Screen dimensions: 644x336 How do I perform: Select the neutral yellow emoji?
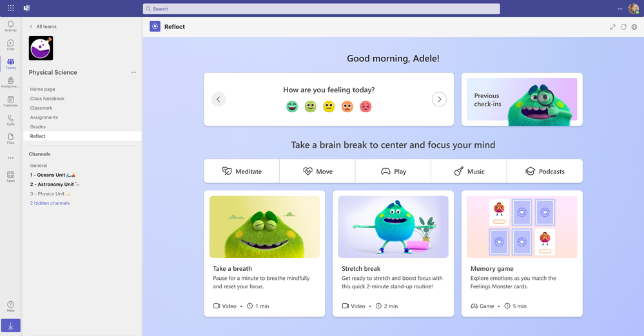tap(329, 107)
